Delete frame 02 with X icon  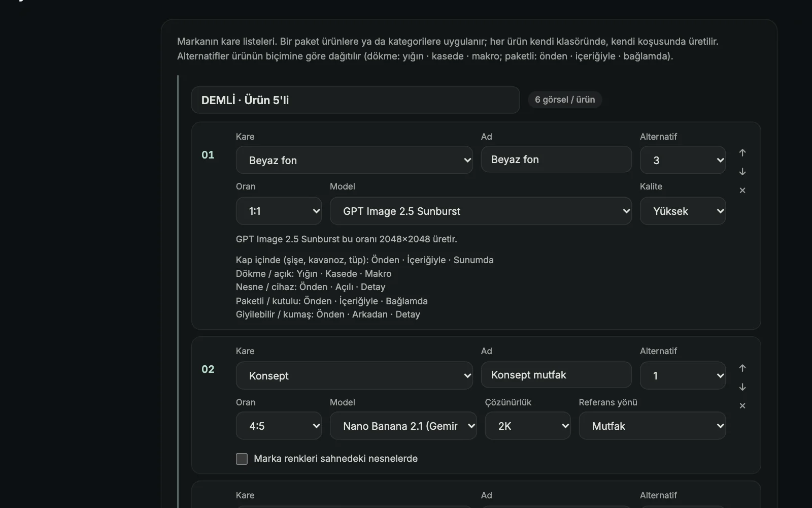point(742,406)
